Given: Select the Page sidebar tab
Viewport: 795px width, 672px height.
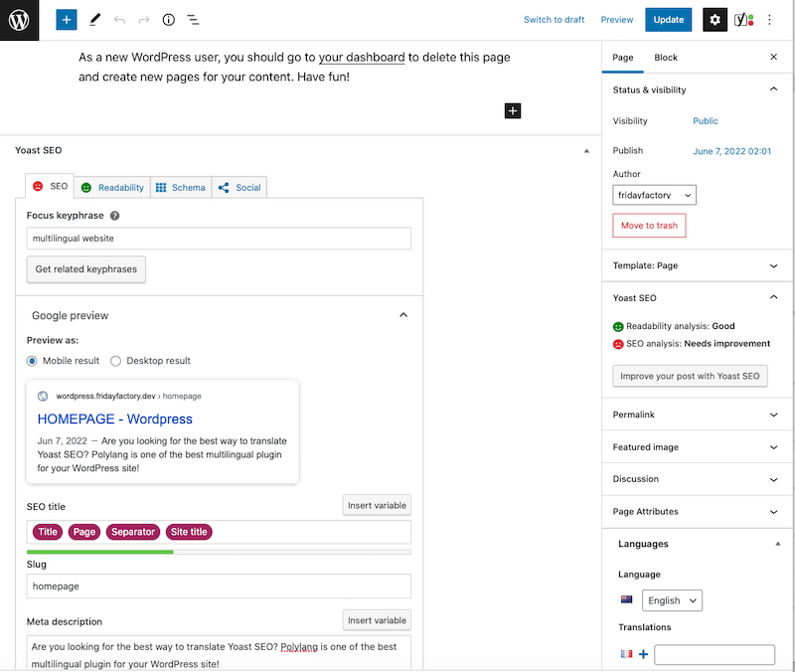Looking at the screenshot, I should click(x=623, y=58).
